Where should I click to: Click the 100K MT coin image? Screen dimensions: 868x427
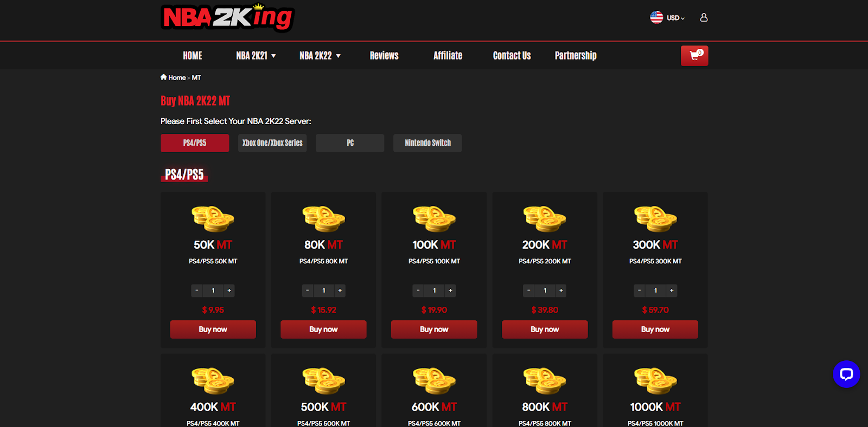pyautogui.click(x=434, y=218)
